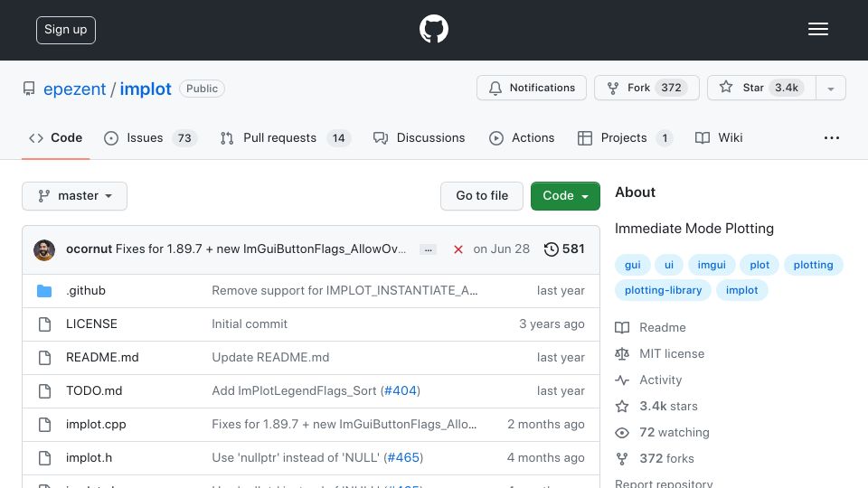The image size is (868, 488).
Task: Click the stars icon in About section
Action: pyautogui.click(x=622, y=406)
